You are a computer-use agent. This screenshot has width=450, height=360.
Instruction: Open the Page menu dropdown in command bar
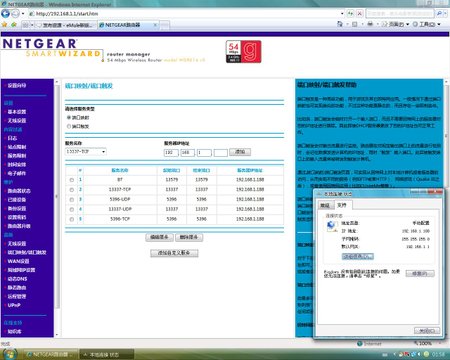(395, 24)
